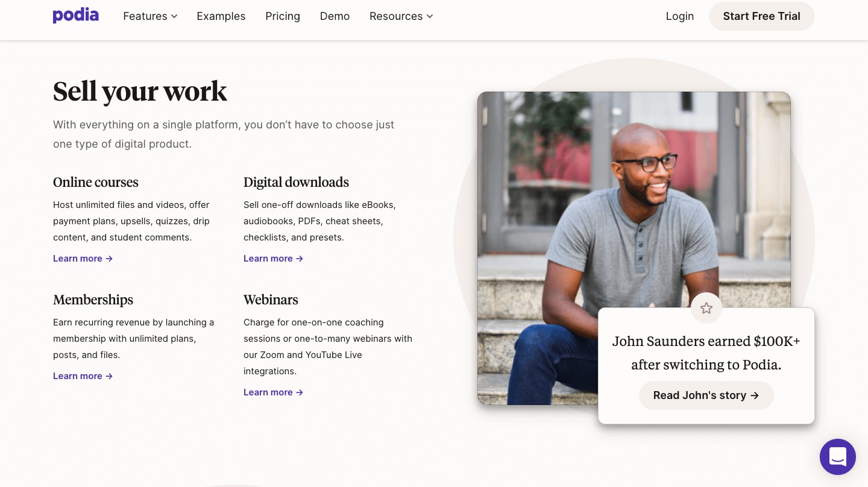Expand the Features dropdown menu
This screenshot has width=868, height=487.
click(x=150, y=16)
